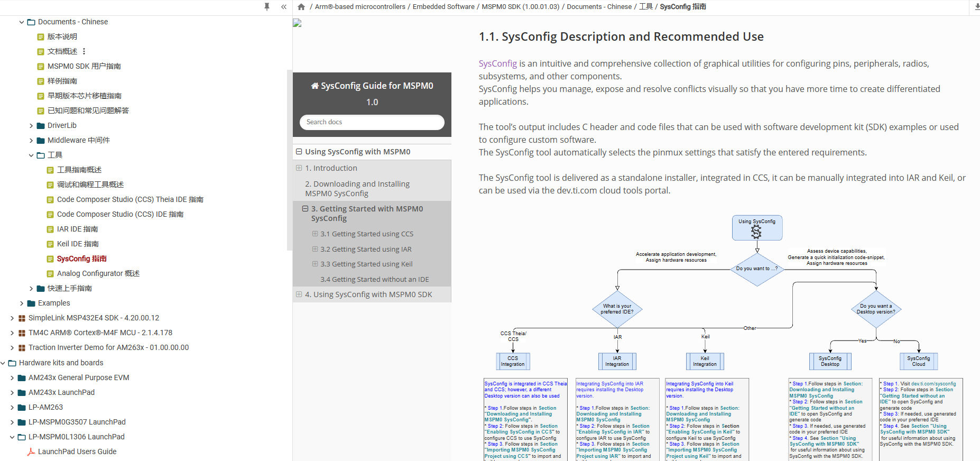This screenshot has width=980, height=461.
Task: Expand '4. Using SysConfig with MSPM0 SDK' toggle
Action: pyautogui.click(x=299, y=294)
